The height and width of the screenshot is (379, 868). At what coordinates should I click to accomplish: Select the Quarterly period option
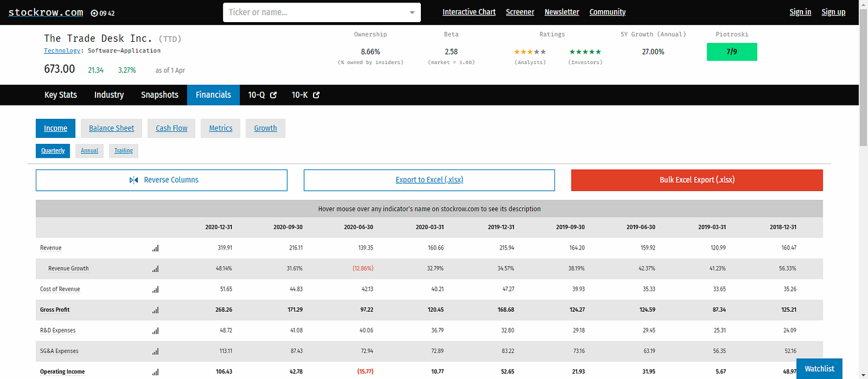click(x=53, y=151)
